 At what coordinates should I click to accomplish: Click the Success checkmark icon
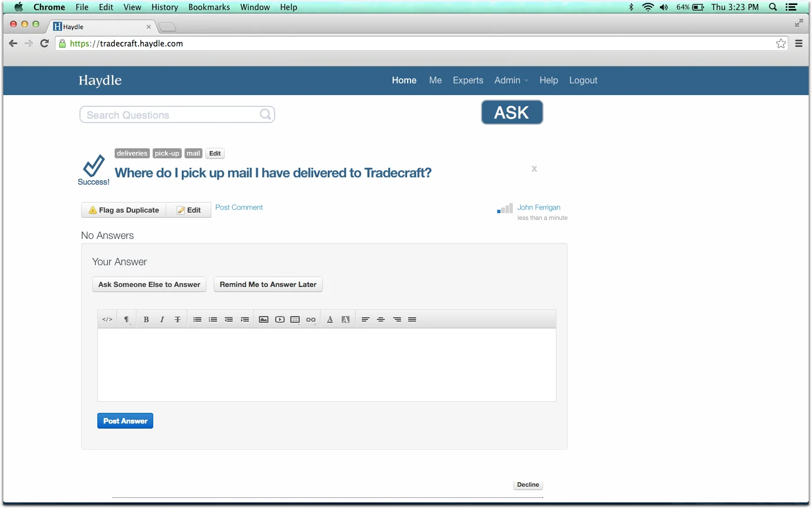[94, 166]
